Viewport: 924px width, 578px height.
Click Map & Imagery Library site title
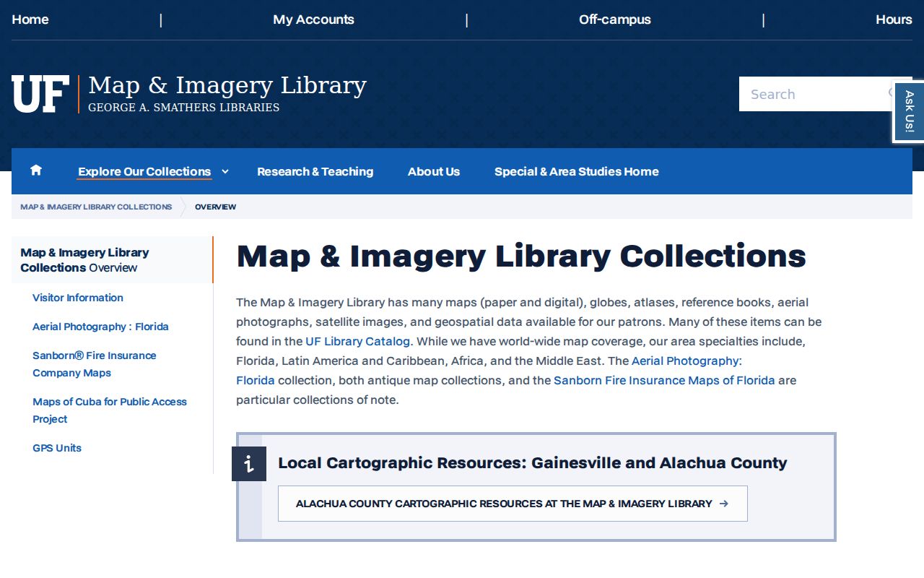[227, 85]
